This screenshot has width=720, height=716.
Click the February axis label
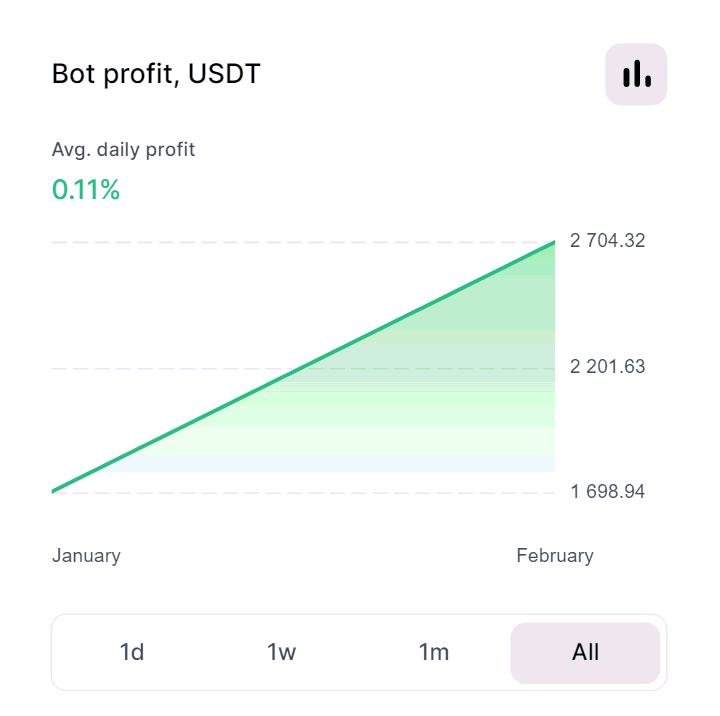[x=554, y=556]
